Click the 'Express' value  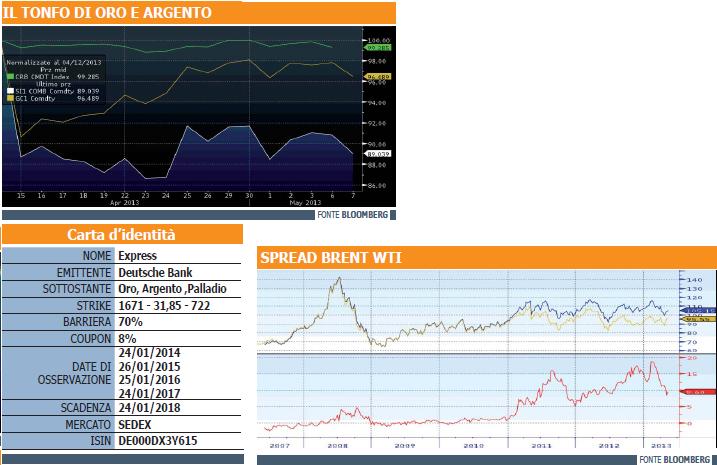pos(137,256)
